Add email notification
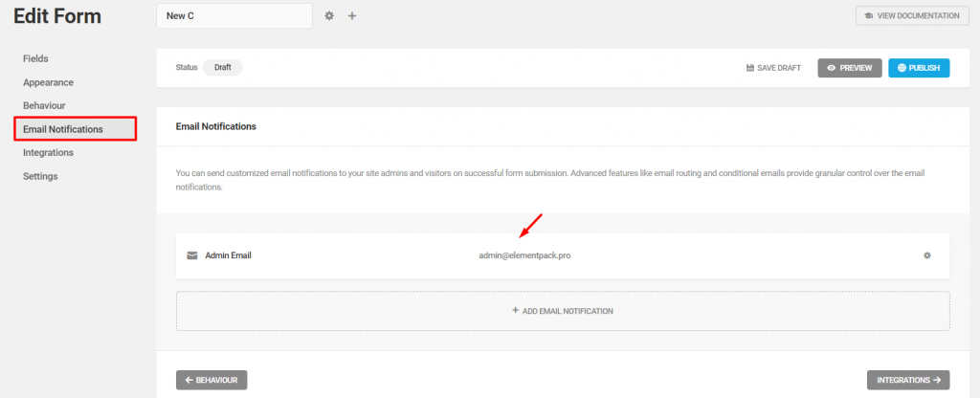The width and height of the screenshot is (980, 398). (563, 311)
